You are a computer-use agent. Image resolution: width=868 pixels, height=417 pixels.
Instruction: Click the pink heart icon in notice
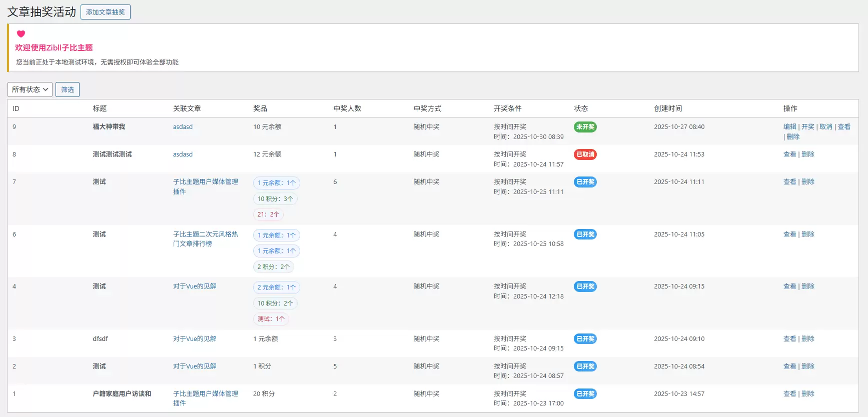click(21, 34)
